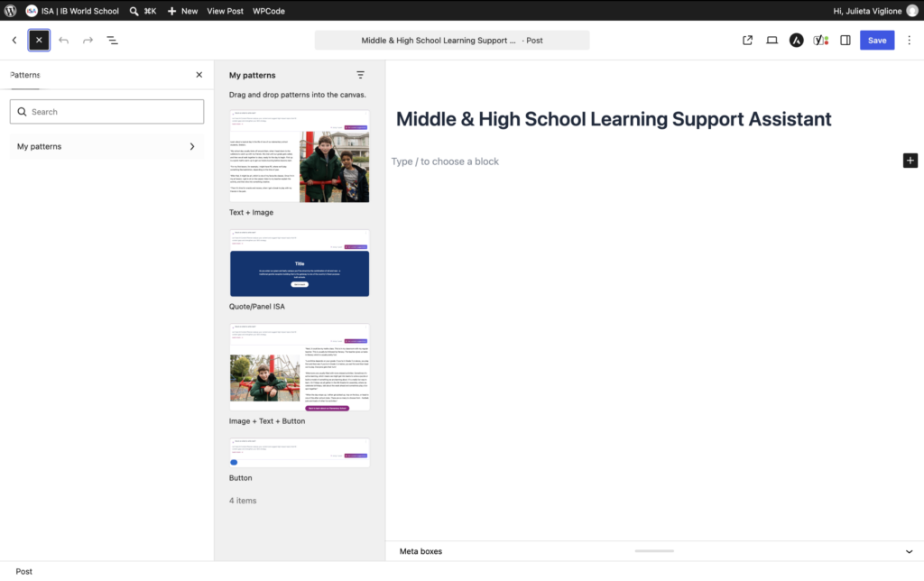Click the 4 items count text
Screen dimensions: 924x581
coord(243,501)
